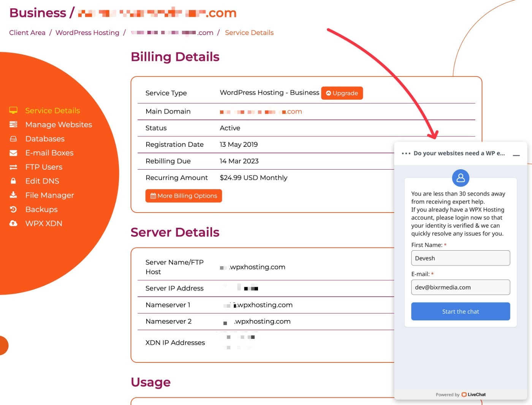This screenshot has height=405, width=532.
Task: Select the Nameserver 1 value
Action: point(258,305)
